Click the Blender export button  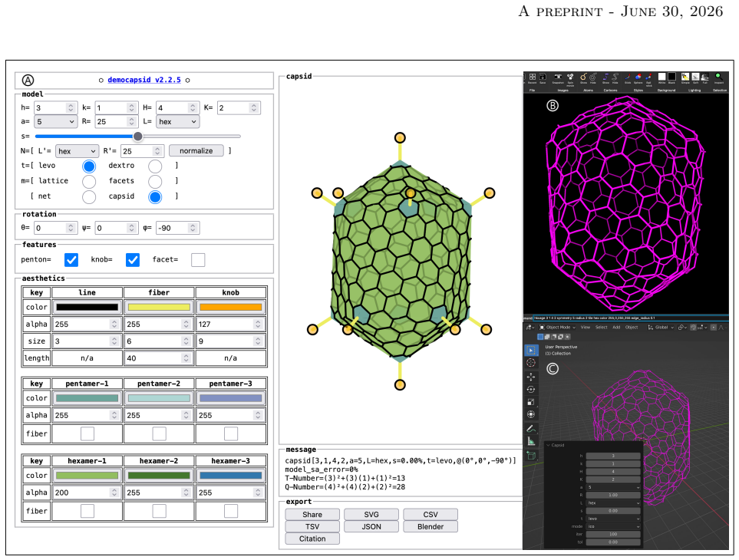tap(431, 526)
